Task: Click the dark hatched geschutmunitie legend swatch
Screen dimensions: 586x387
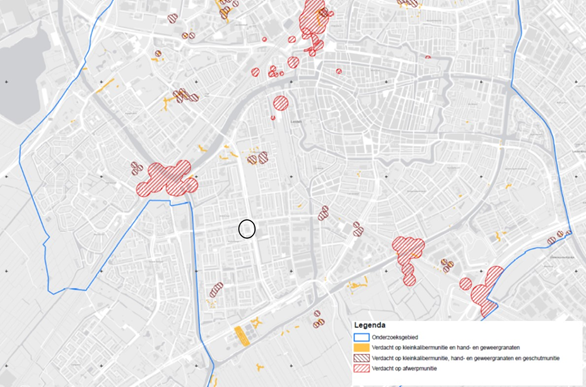Action: coord(361,358)
